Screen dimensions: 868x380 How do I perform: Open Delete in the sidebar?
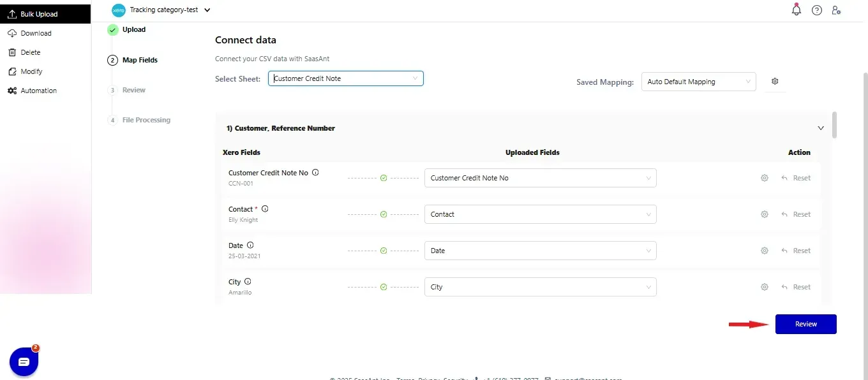pos(30,52)
